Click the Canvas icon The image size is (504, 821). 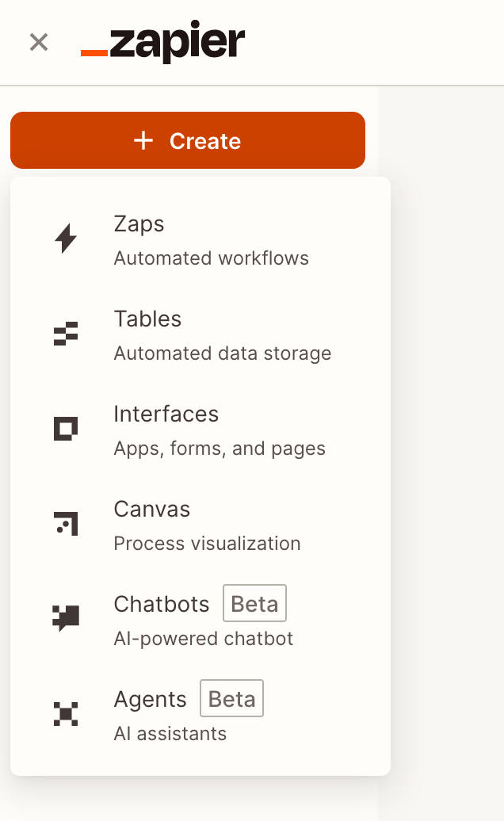click(66, 524)
